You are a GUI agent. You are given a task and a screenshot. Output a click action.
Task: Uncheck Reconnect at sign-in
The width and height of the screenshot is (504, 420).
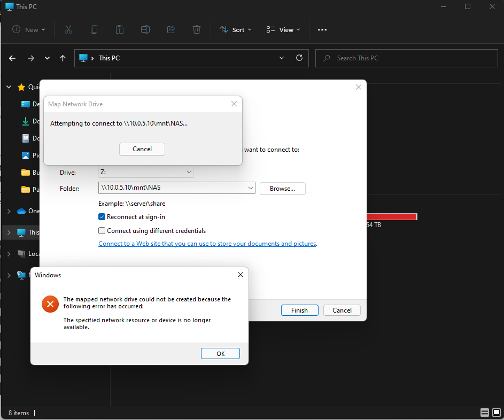click(x=102, y=217)
